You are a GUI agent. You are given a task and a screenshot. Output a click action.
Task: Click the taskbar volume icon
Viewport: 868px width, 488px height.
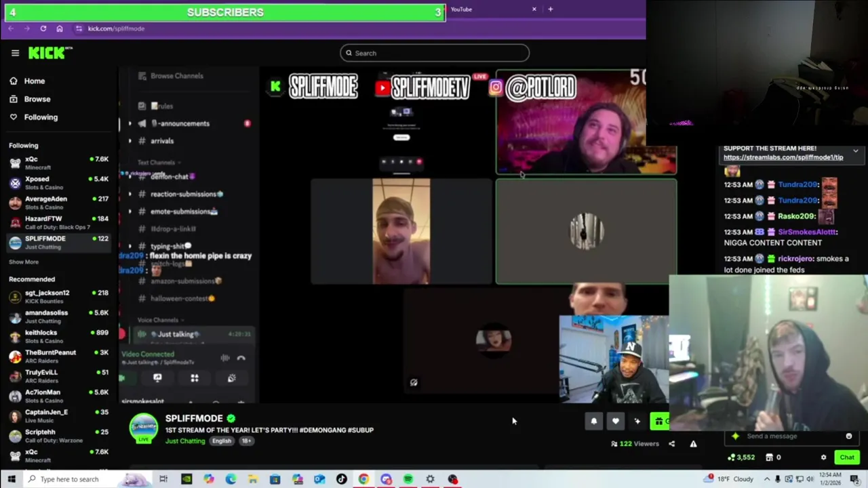[x=812, y=479]
